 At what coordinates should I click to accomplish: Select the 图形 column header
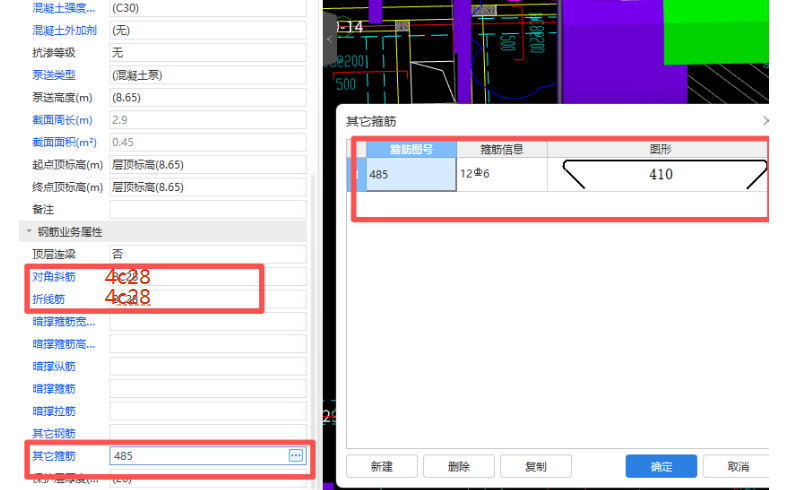coord(658,149)
